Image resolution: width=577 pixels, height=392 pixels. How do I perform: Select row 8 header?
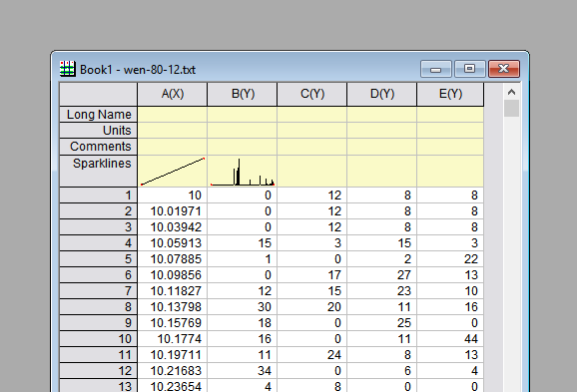98,307
